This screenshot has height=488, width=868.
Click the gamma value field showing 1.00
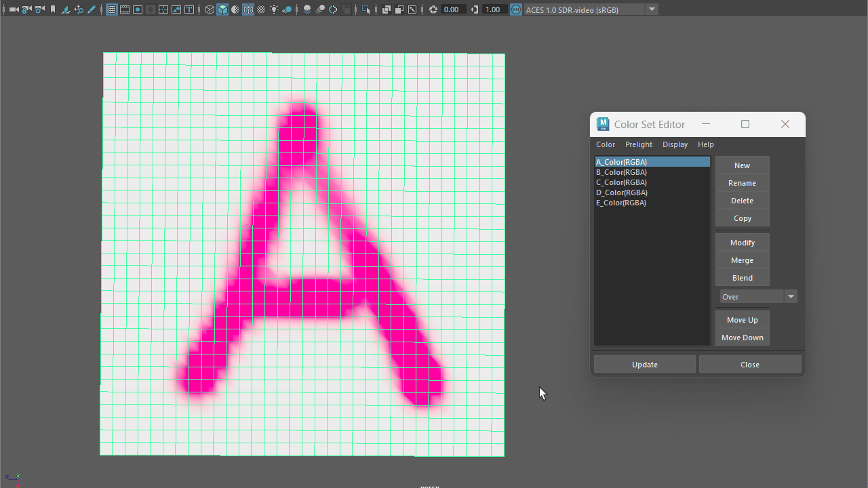click(494, 9)
